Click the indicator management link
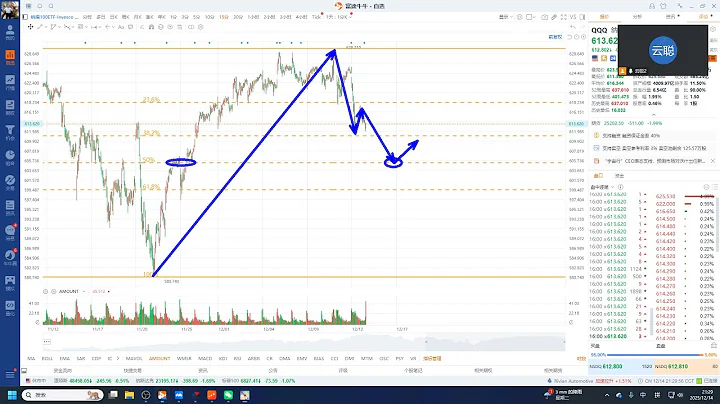The image size is (720, 404). point(432,358)
